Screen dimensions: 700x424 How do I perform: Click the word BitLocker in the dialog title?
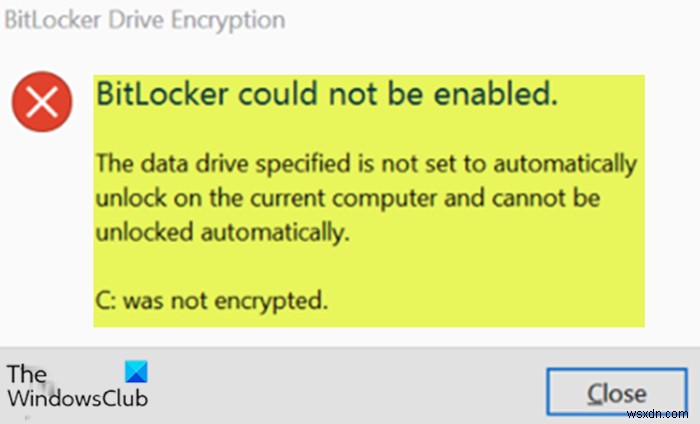pos(52,20)
